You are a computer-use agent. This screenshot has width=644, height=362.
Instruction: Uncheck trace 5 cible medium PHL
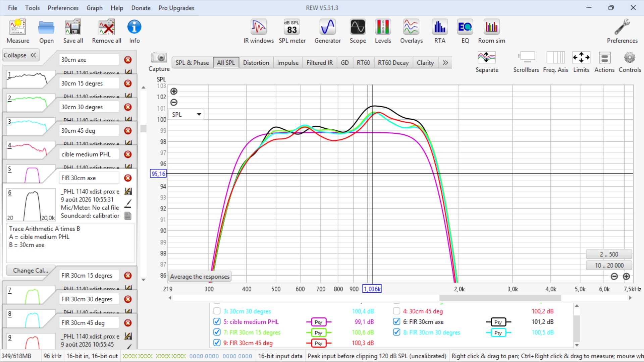(217, 322)
